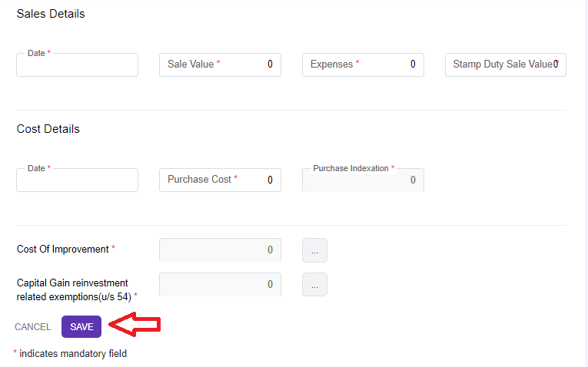Click the Stamp Duty Sale Value field

pyautogui.click(x=505, y=64)
